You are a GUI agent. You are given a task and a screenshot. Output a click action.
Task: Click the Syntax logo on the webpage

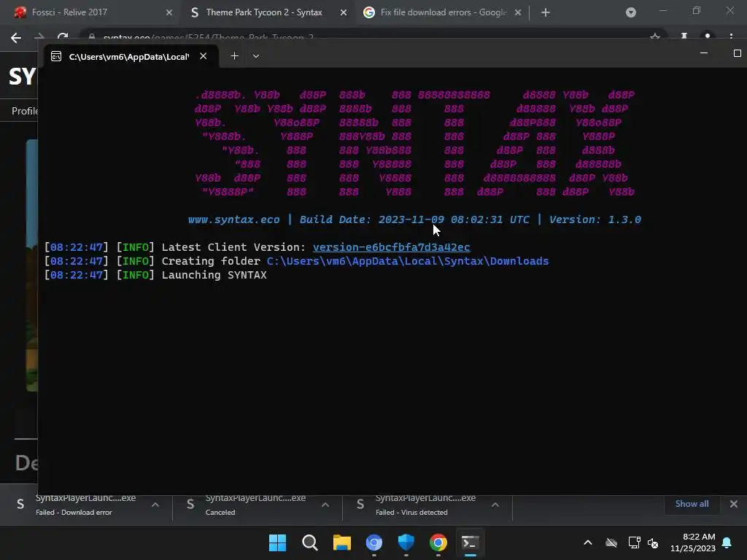[x=23, y=76]
